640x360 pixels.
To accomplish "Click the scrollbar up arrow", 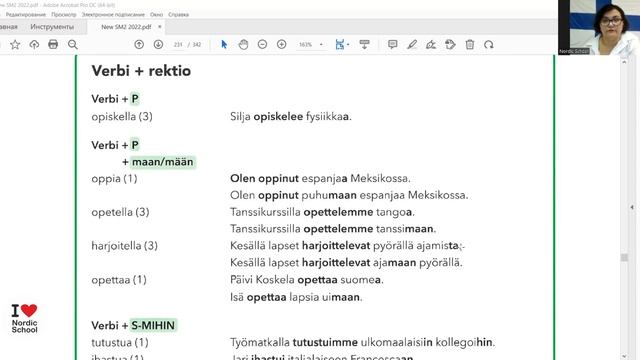I will 624,62.
